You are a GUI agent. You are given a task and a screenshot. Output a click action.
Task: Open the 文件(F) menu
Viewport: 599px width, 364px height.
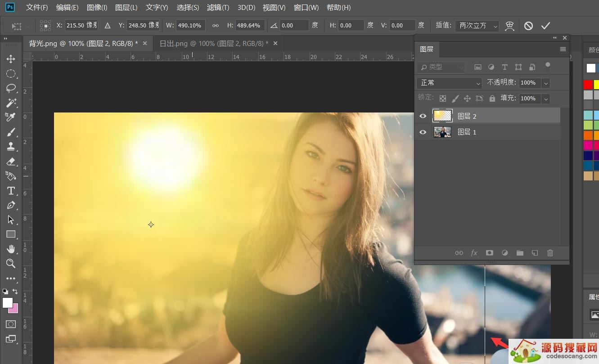tap(37, 8)
